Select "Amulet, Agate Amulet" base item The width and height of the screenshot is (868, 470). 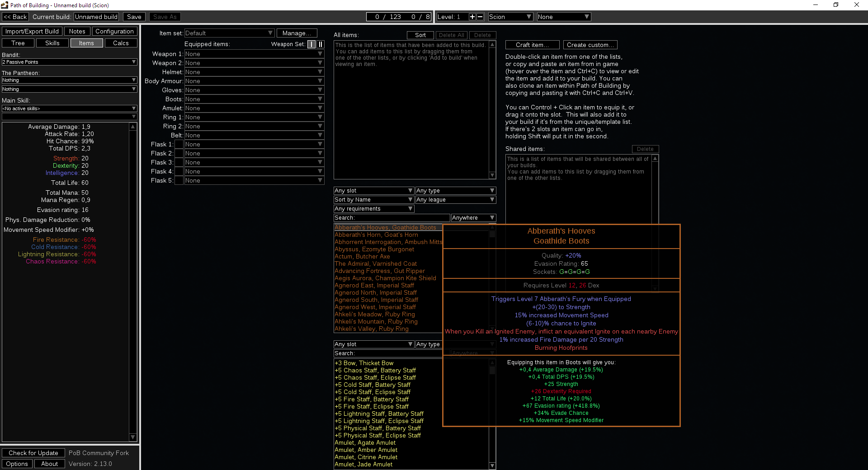(365, 443)
